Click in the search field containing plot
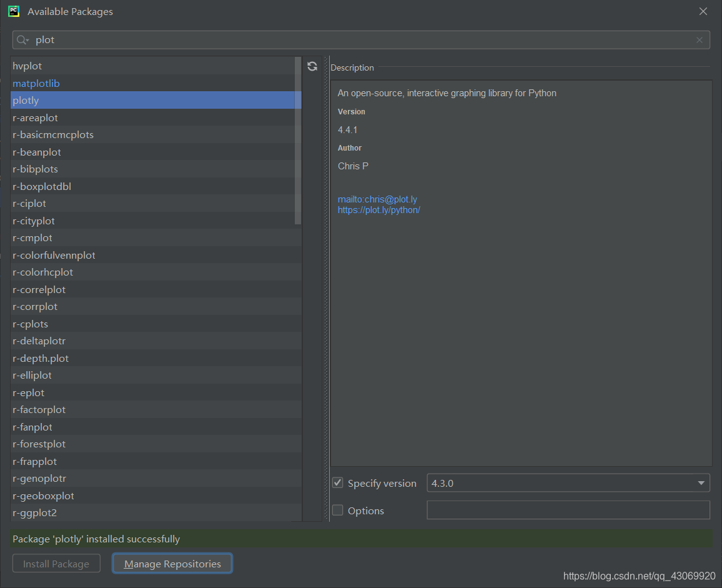Image resolution: width=722 pixels, height=588 pixels. pos(361,40)
